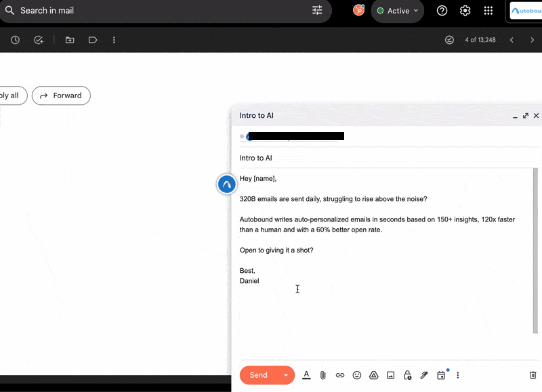Click the Daniel signature line
The height and width of the screenshot is (392, 542).
[249, 281]
